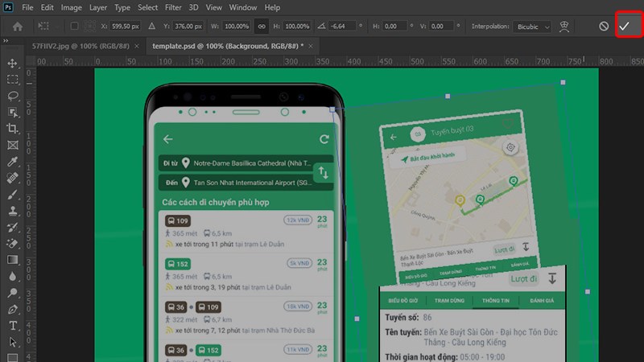The height and width of the screenshot is (362, 644).
Task: Click the Home button in options bar
Action: [18, 27]
